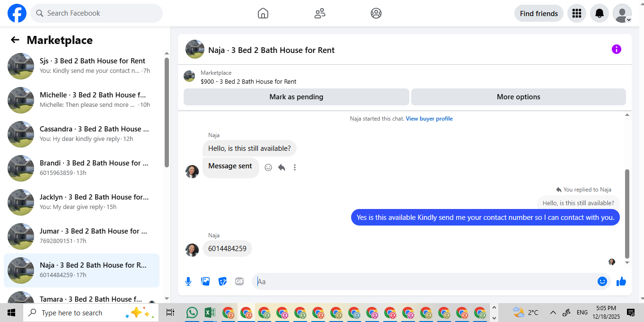Open the Groups icon in top navigation

click(376, 13)
